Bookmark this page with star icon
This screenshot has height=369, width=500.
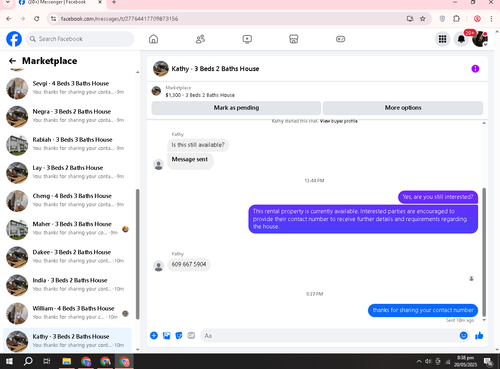(x=423, y=19)
